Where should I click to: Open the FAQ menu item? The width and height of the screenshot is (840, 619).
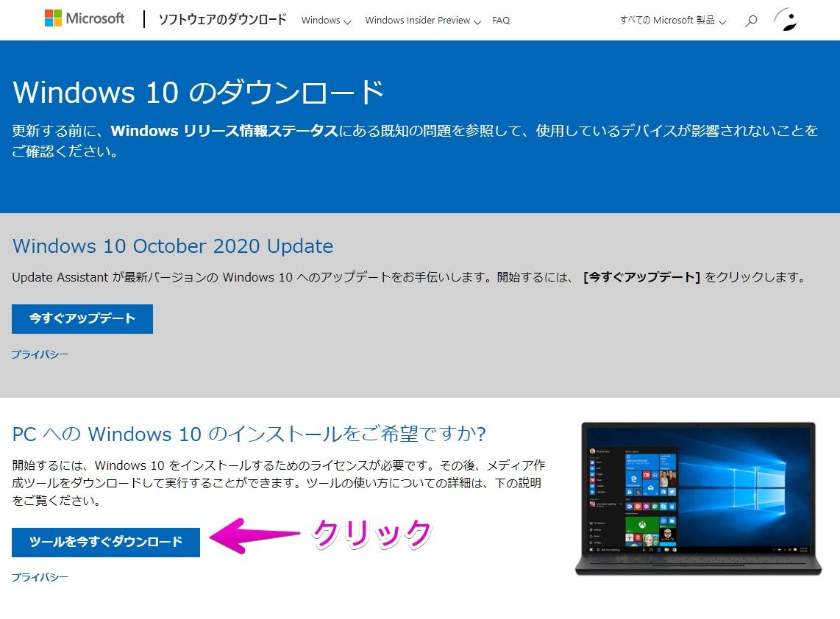click(x=501, y=21)
